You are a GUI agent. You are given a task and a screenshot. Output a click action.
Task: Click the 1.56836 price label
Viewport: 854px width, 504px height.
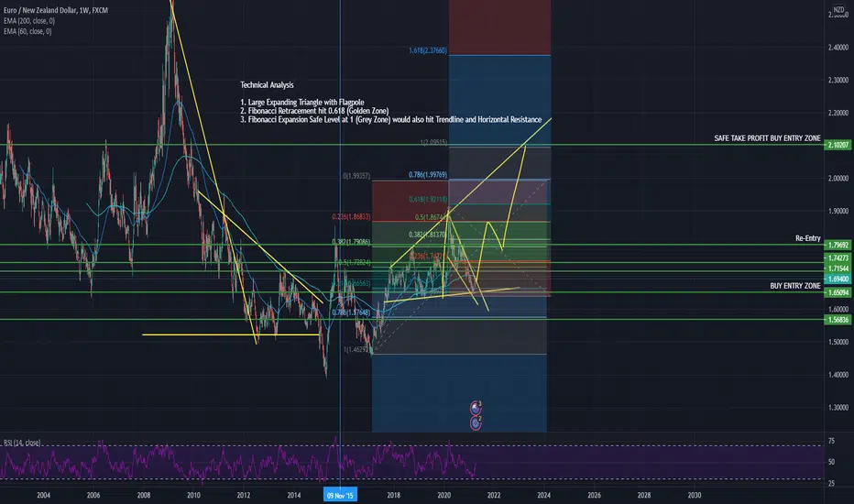pos(838,320)
